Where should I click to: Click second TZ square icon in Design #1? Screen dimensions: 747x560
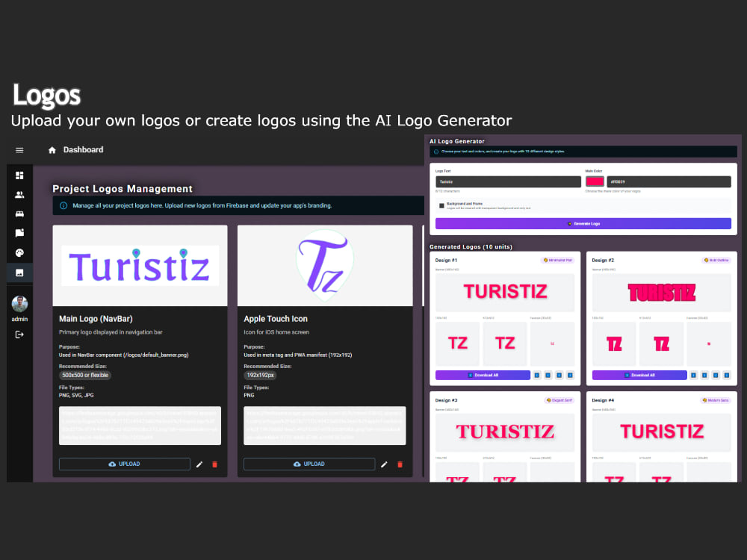pyautogui.click(x=505, y=343)
